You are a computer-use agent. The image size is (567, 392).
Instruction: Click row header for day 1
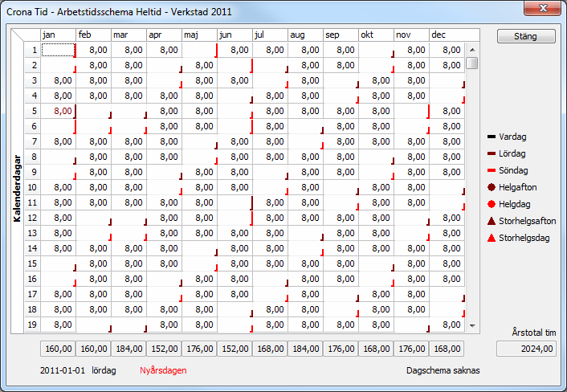coord(32,50)
